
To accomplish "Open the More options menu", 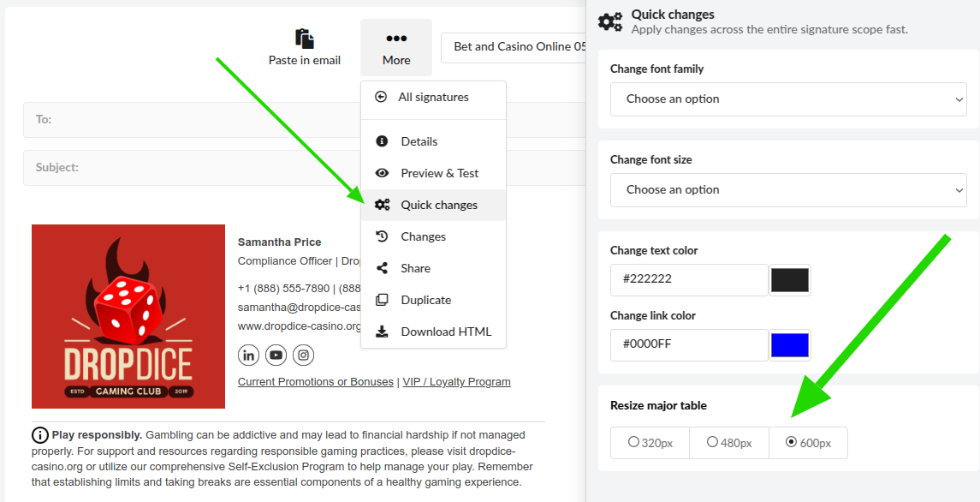I will pyautogui.click(x=395, y=47).
